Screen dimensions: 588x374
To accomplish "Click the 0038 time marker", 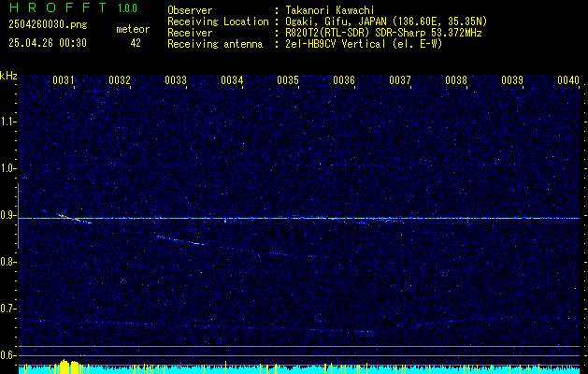I will pyautogui.click(x=456, y=80).
